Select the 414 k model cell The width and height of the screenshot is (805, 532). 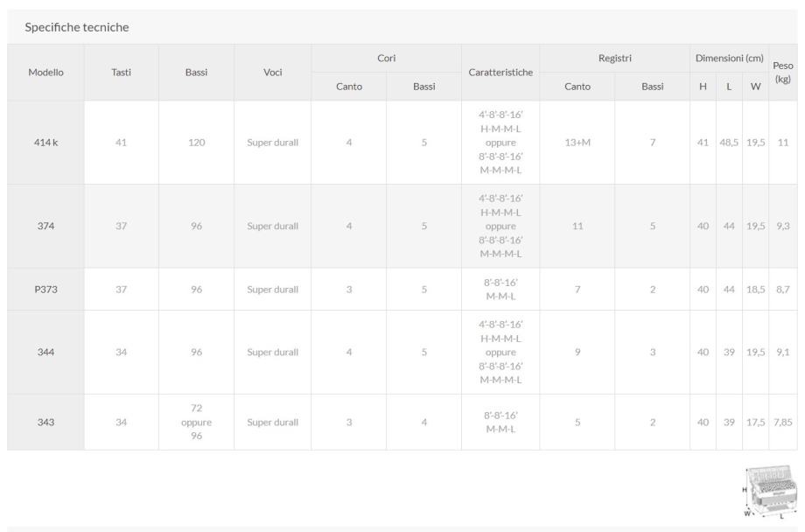pos(45,143)
